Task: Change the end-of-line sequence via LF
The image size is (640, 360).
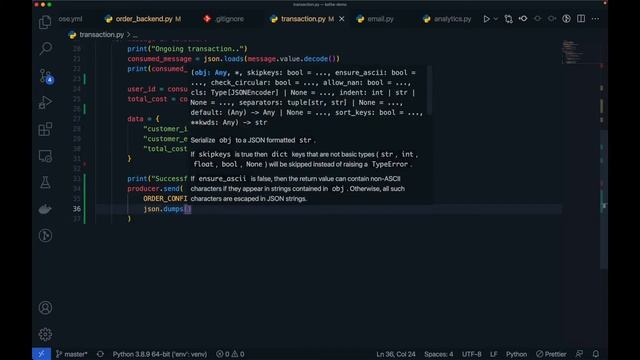Action: pyautogui.click(x=493, y=354)
